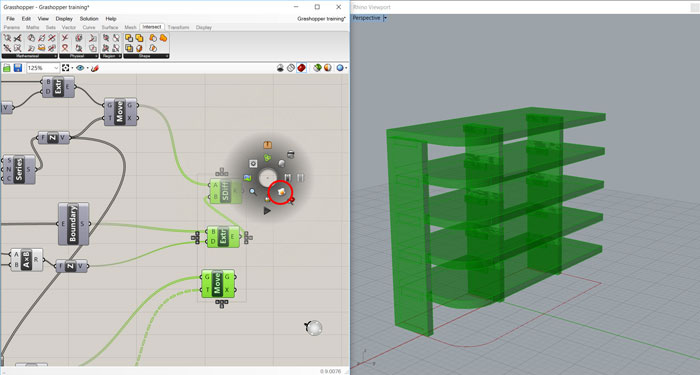The height and width of the screenshot is (375, 700).
Task: Switch to the Mesh ribbon tab
Action: point(130,27)
